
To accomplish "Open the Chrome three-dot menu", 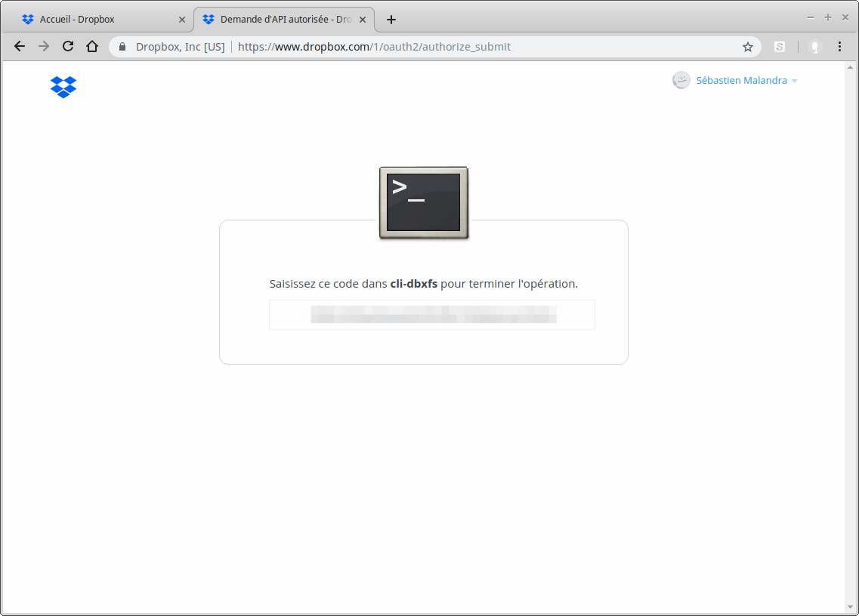I will 840,47.
